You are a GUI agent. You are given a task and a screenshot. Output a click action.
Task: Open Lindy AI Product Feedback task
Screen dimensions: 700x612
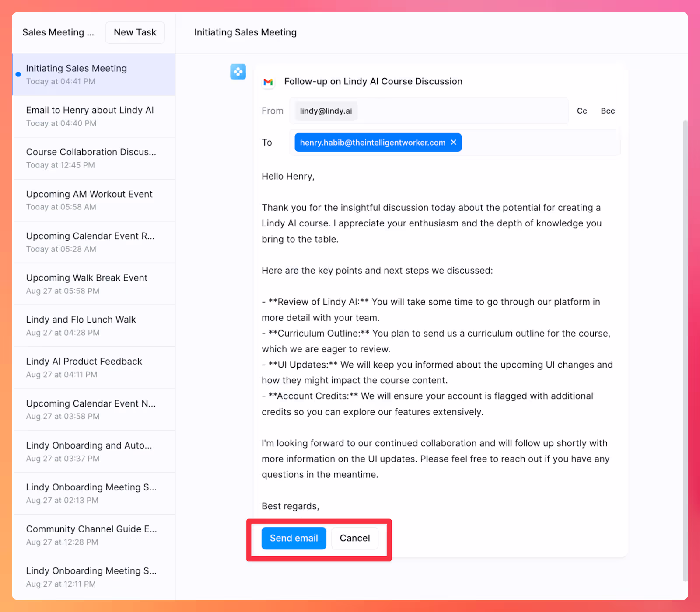[x=94, y=368]
